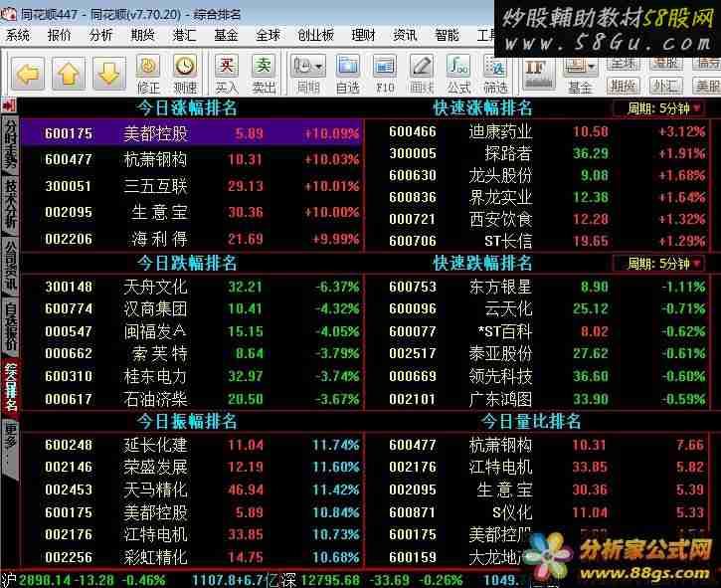Click the 美股 toolbar button
The image size is (721, 588).
point(707,86)
